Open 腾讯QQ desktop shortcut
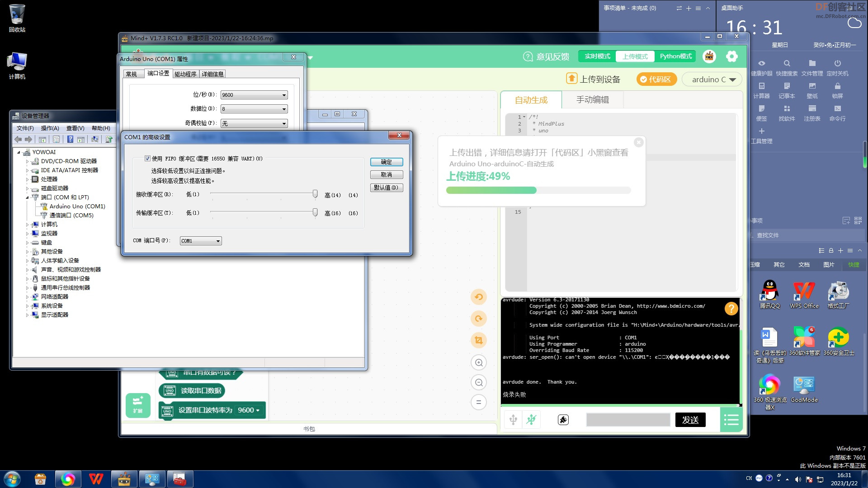The width and height of the screenshot is (868, 488). tap(769, 295)
